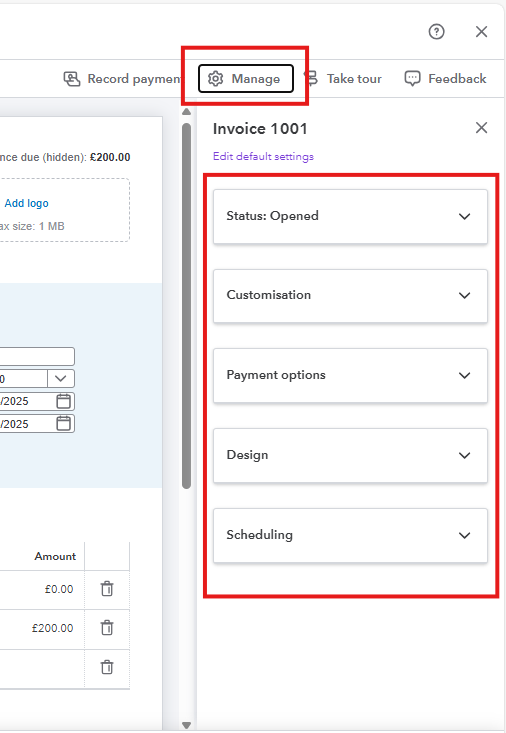506x733 pixels.
Task: Click the Record payment icon
Action: tap(72, 79)
